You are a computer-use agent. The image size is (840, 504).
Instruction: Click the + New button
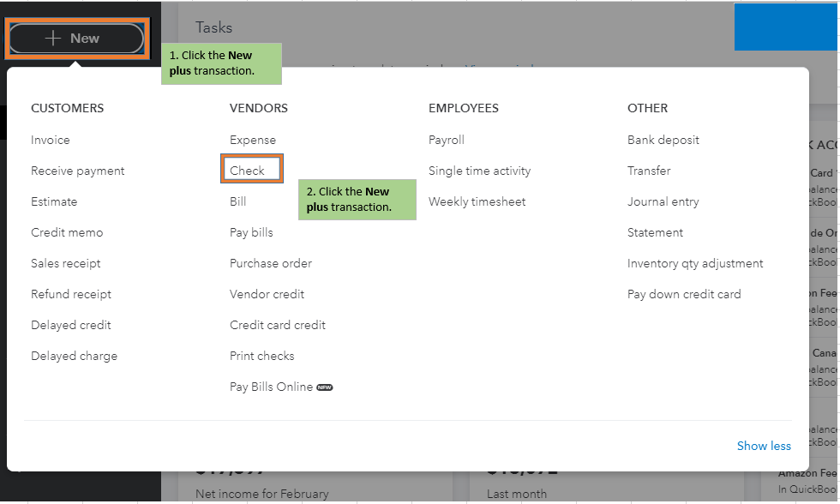pyautogui.click(x=75, y=39)
